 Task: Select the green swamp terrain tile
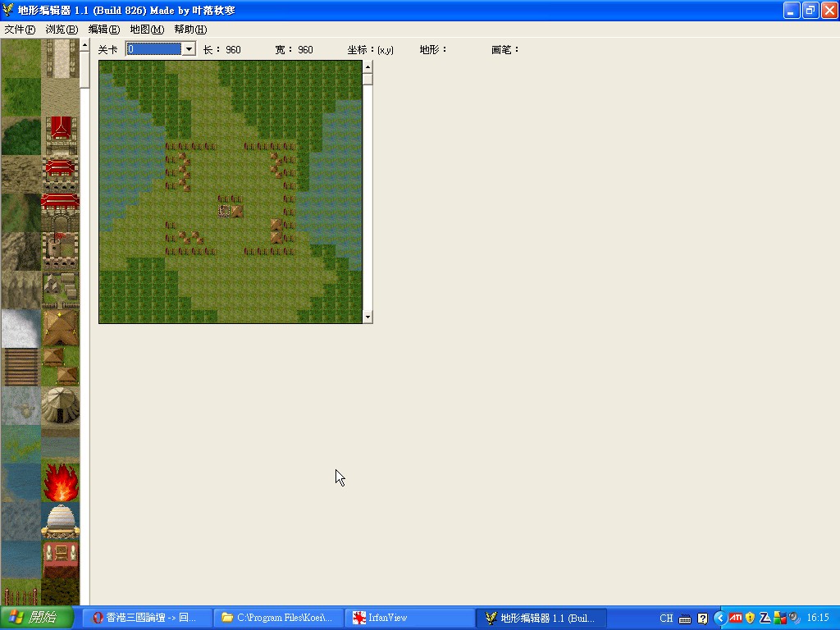click(x=21, y=444)
